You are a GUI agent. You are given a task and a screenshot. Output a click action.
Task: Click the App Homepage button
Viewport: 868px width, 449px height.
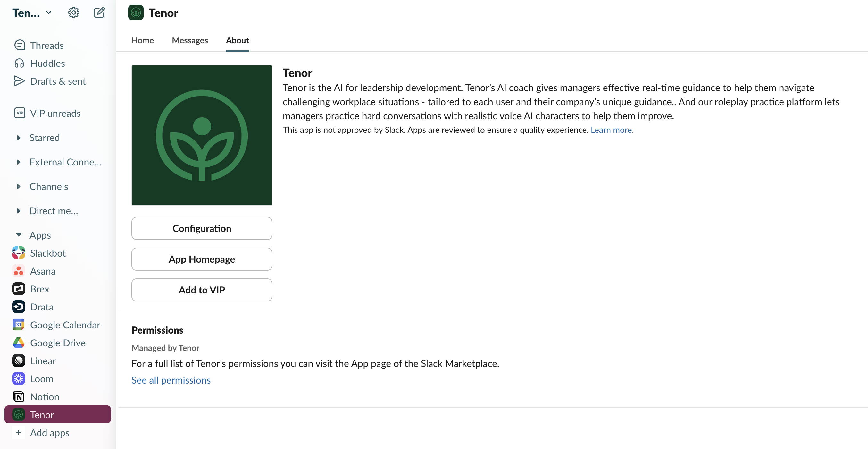pyautogui.click(x=202, y=259)
